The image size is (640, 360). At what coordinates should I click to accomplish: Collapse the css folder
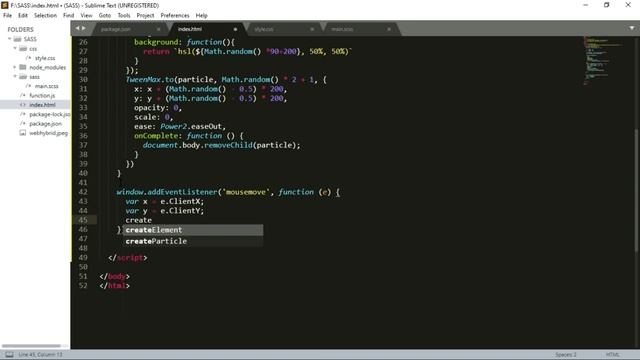tap(15, 48)
